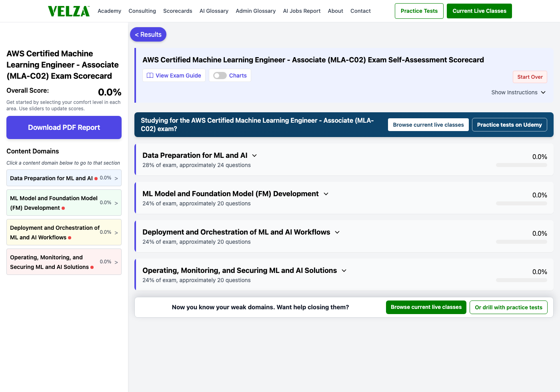Go back with the Results button
The height and width of the screenshot is (392, 560).
148,34
